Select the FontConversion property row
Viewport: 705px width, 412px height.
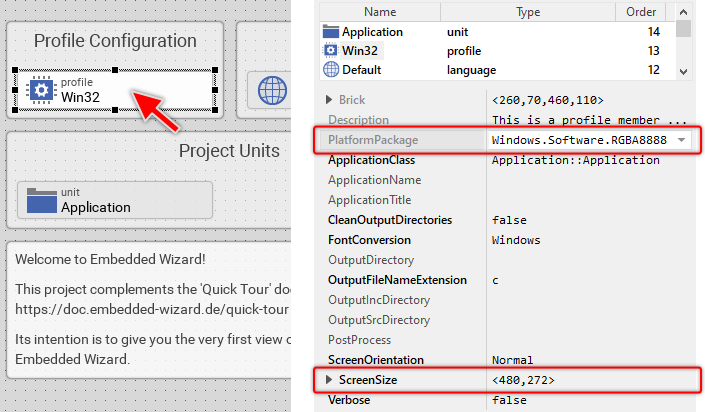pyautogui.click(x=370, y=240)
